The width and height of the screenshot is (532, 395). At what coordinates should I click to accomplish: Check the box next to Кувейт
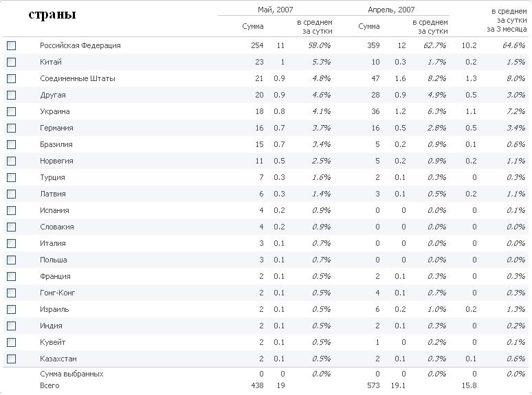coord(11,342)
